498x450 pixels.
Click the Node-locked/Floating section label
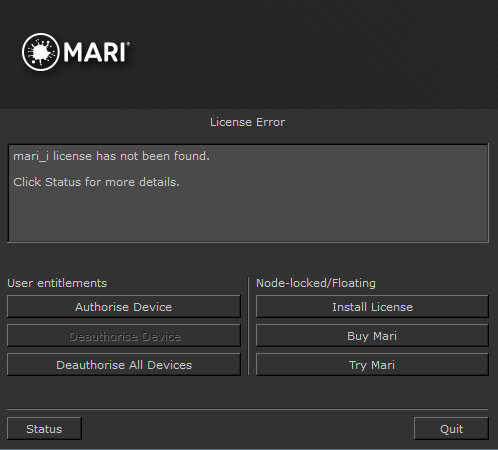316,283
